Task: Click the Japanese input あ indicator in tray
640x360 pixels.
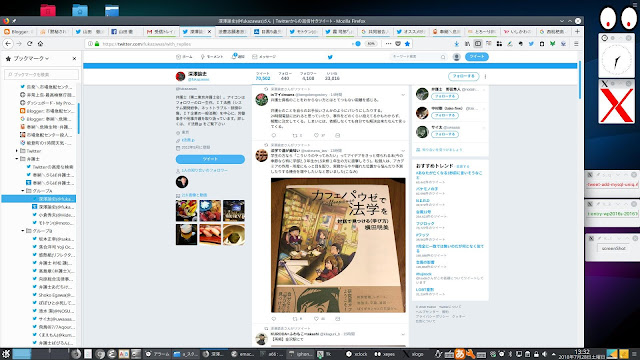Action: click(x=459, y=354)
